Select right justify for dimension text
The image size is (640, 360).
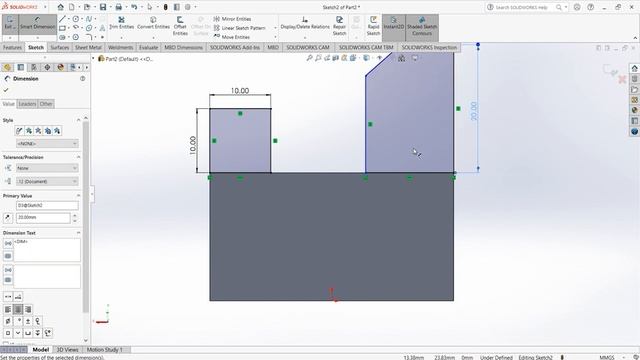click(28, 309)
